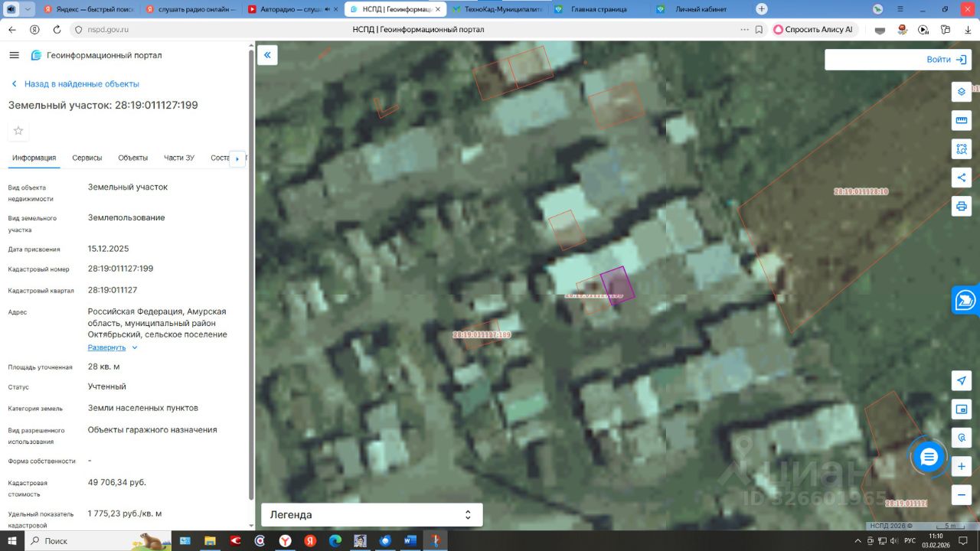The width and height of the screenshot is (980, 551).
Task: Switch to Части ЗУ tab
Action: [x=179, y=158]
